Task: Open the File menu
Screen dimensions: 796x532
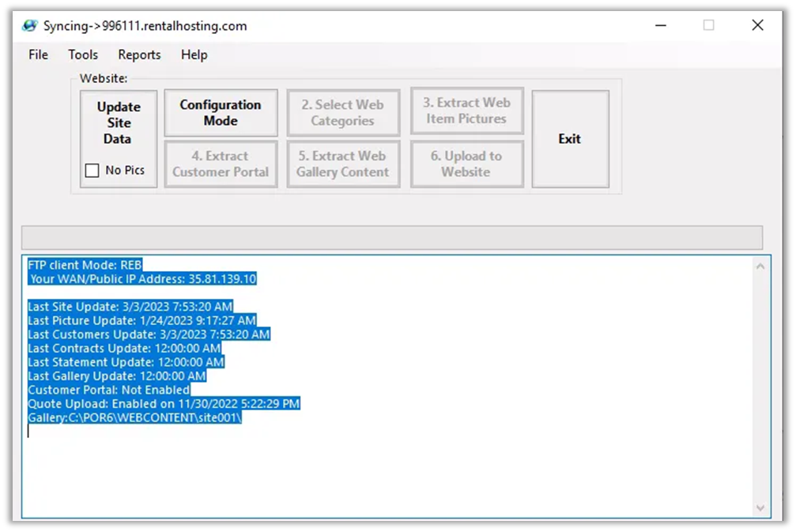Action: (x=38, y=55)
